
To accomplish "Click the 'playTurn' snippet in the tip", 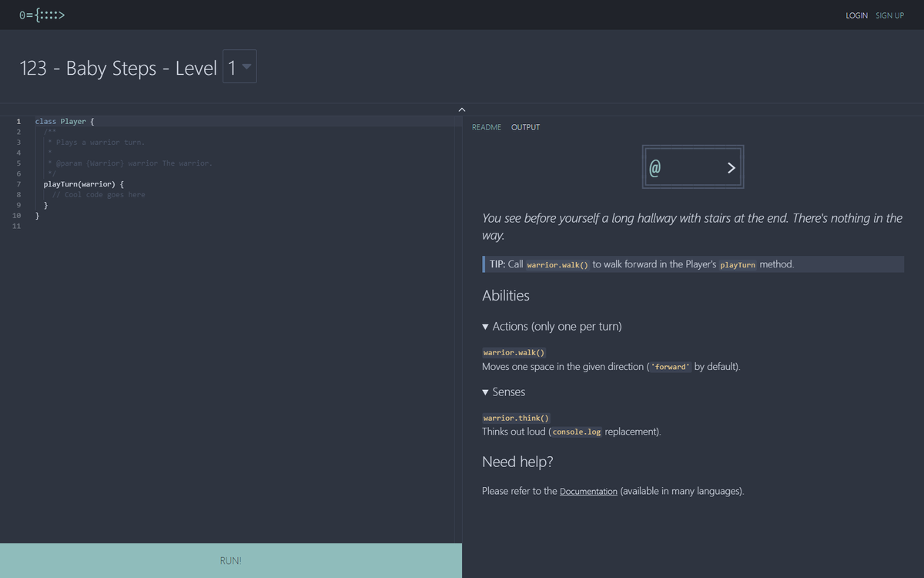I will tap(737, 264).
